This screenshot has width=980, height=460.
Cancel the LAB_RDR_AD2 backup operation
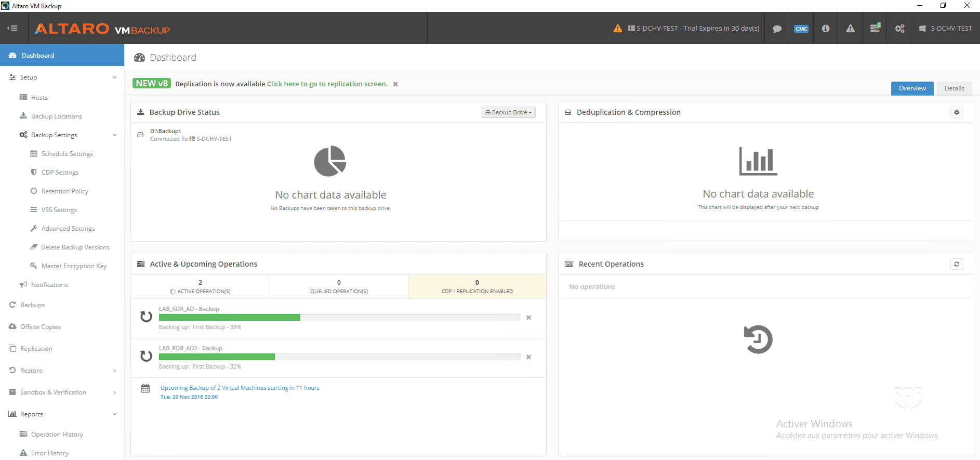pos(528,357)
